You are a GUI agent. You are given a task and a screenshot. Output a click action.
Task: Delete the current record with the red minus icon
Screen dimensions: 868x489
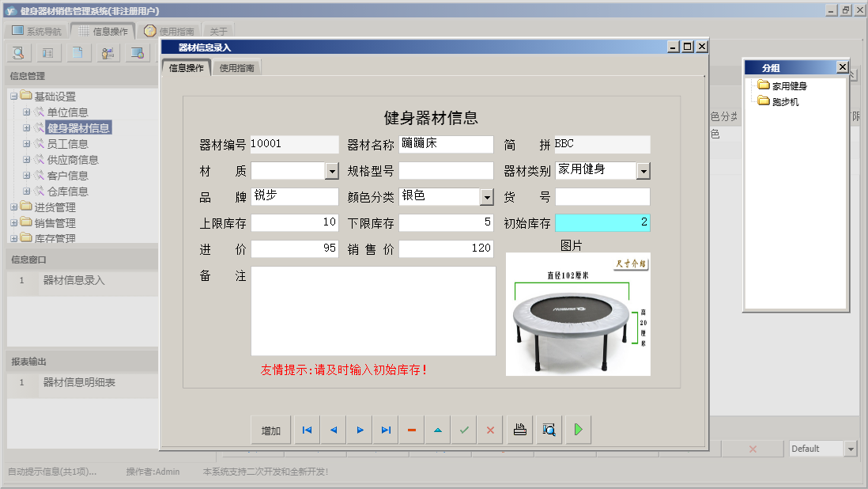click(x=411, y=429)
